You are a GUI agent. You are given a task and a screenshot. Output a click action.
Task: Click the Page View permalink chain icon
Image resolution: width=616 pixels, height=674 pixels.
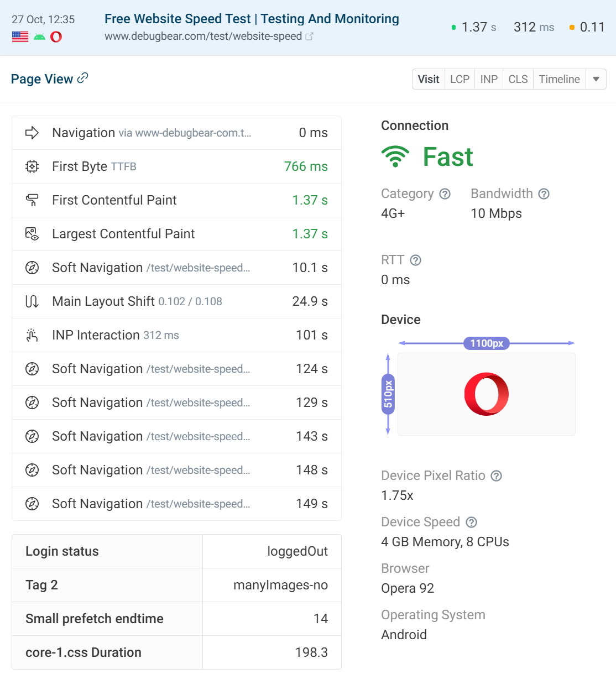(x=82, y=78)
